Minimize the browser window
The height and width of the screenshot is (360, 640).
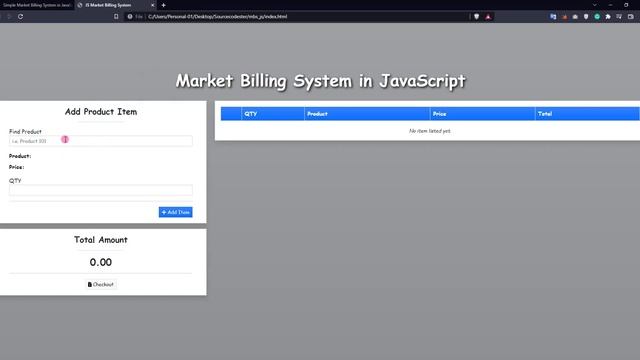[x=610, y=5]
